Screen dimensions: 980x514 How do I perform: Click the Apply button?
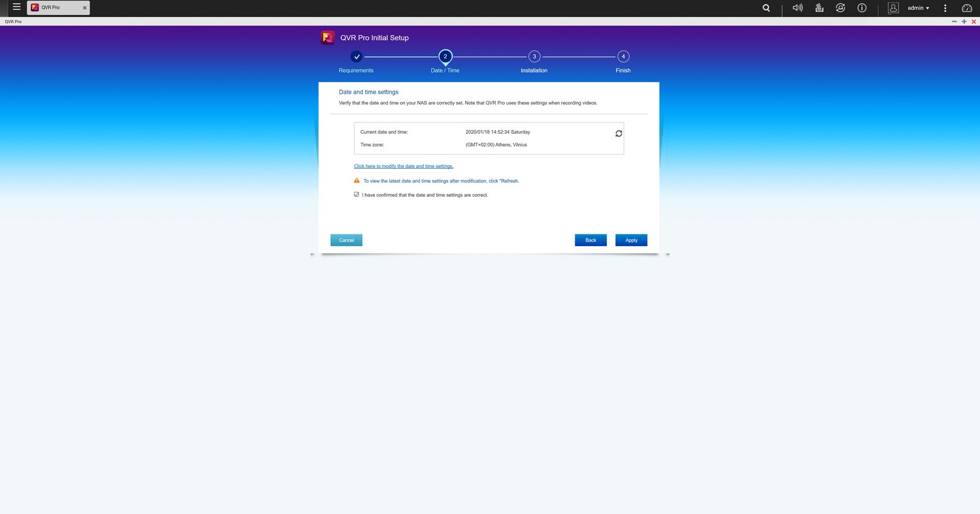pos(631,240)
